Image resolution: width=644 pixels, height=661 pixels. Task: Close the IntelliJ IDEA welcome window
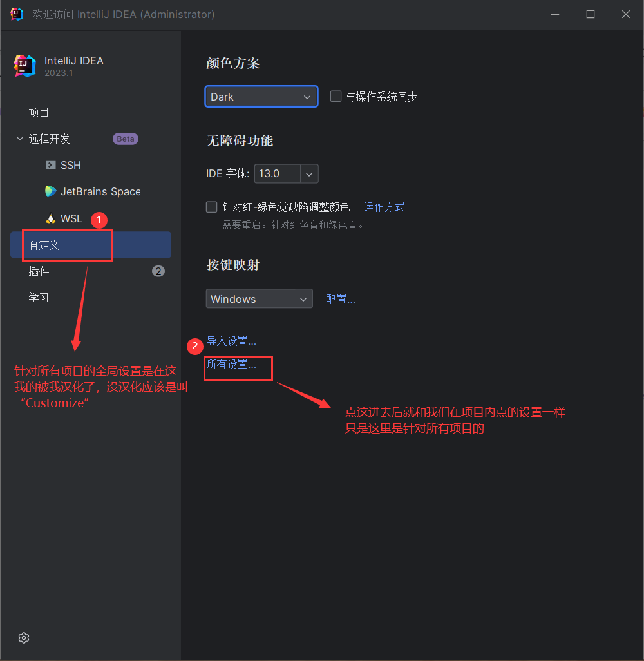[626, 14]
